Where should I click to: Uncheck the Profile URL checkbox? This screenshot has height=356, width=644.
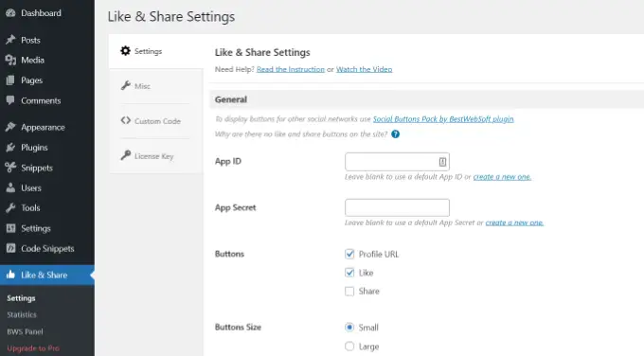[x=349, y=254]
